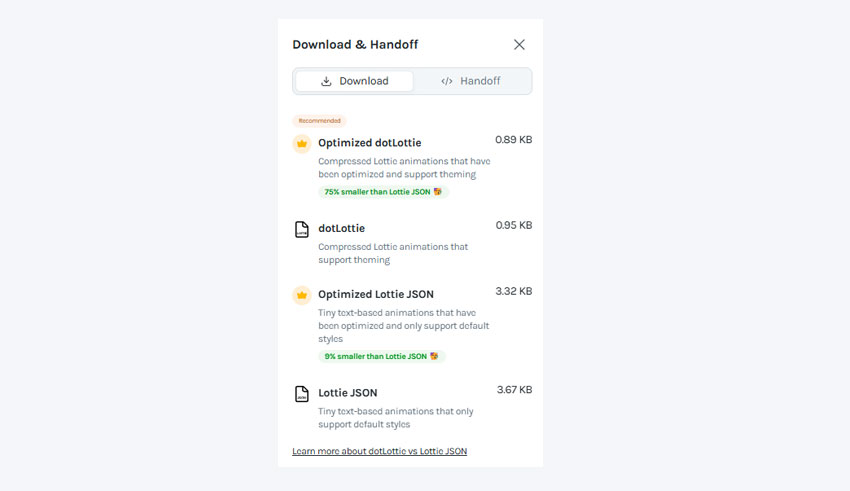
Task: Click the 0.89 KB file size
Action: [x=513, y=140]
